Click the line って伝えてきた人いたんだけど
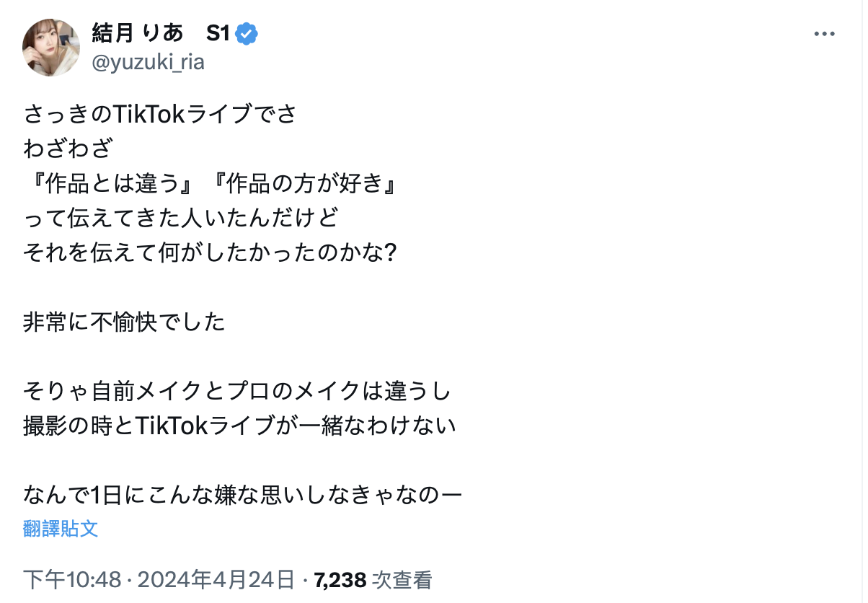Image resolution: width=868 pixels, height=603 pixels. (180, 218)
